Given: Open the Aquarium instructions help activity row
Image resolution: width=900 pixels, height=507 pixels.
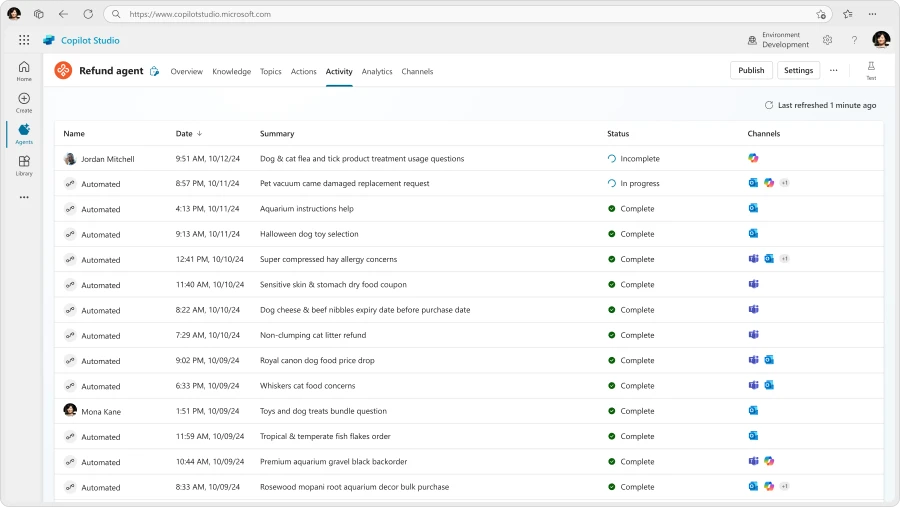Looking at the screenshot, I should 306,209.
